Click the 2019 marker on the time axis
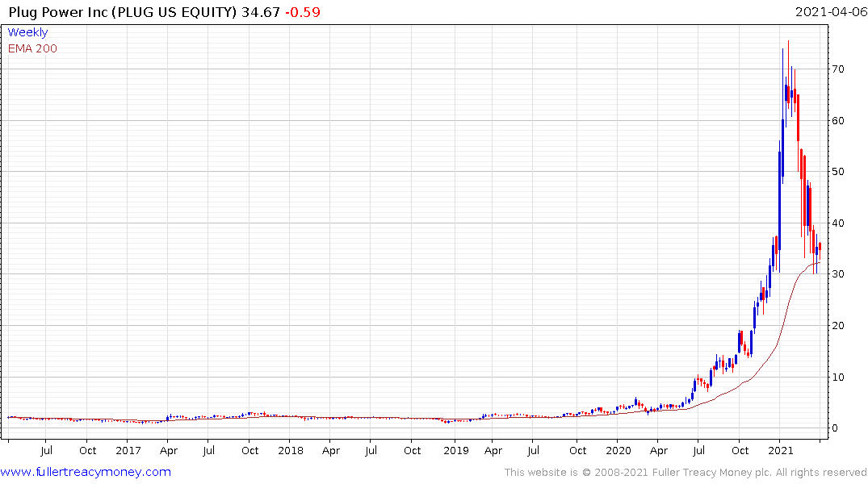This screenshot has width=868, height=484. click(x=455, y=450)
